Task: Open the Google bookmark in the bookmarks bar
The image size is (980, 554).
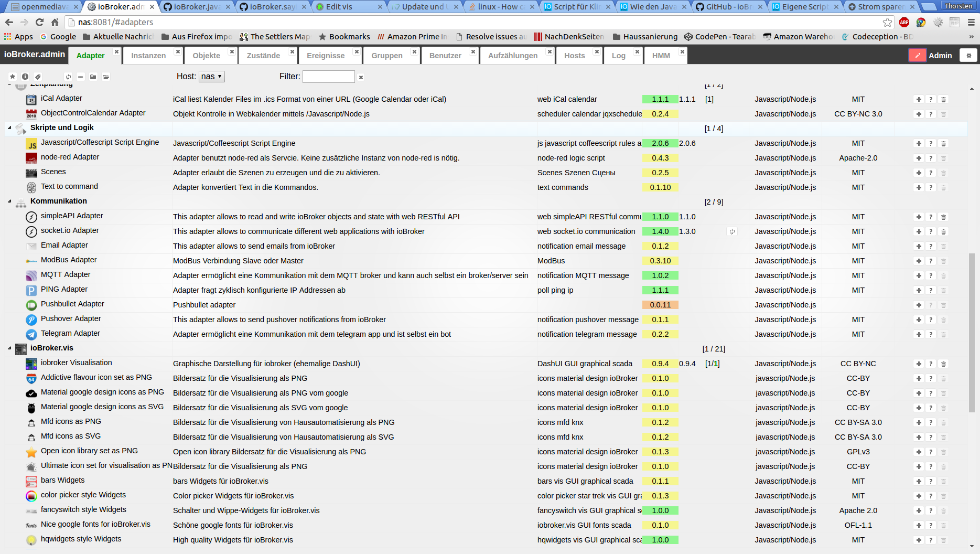Action: 58,37
